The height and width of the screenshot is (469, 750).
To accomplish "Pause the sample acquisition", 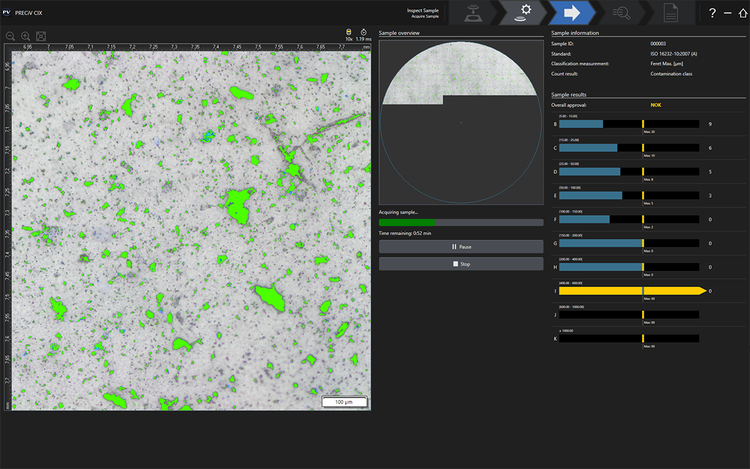I will coord(461,246).
